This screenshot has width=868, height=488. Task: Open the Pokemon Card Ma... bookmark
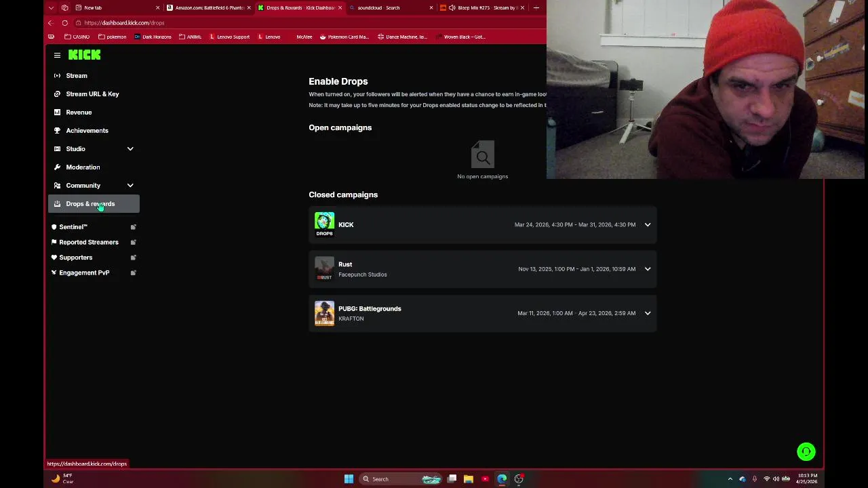(x=344, y=37)
